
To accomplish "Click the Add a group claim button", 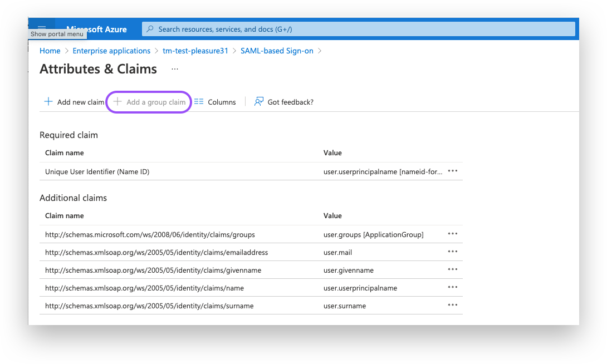I will coord(150,102).
